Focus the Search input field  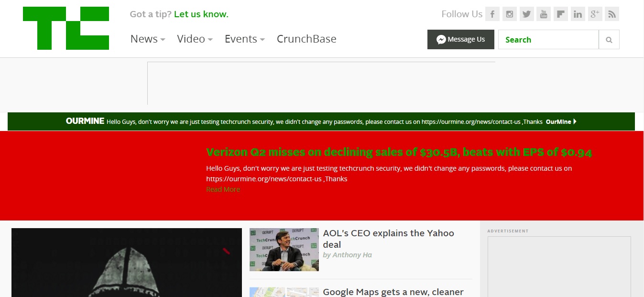pyautogui.click(x=548, y=40)
